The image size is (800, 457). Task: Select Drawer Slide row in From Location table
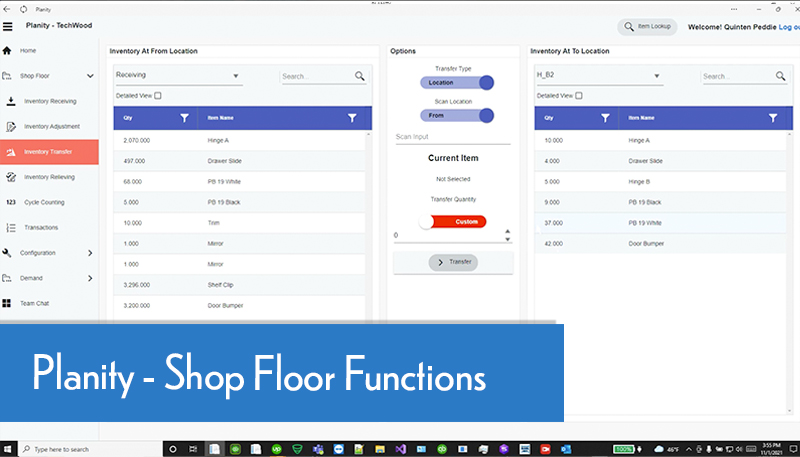tap(239, 161)
